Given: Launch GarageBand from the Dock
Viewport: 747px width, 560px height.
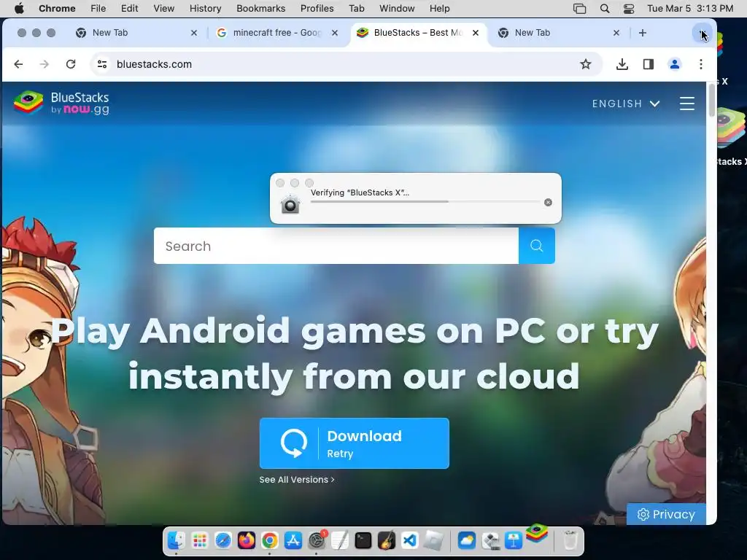Looking at the screenshot, I should 387,540.
